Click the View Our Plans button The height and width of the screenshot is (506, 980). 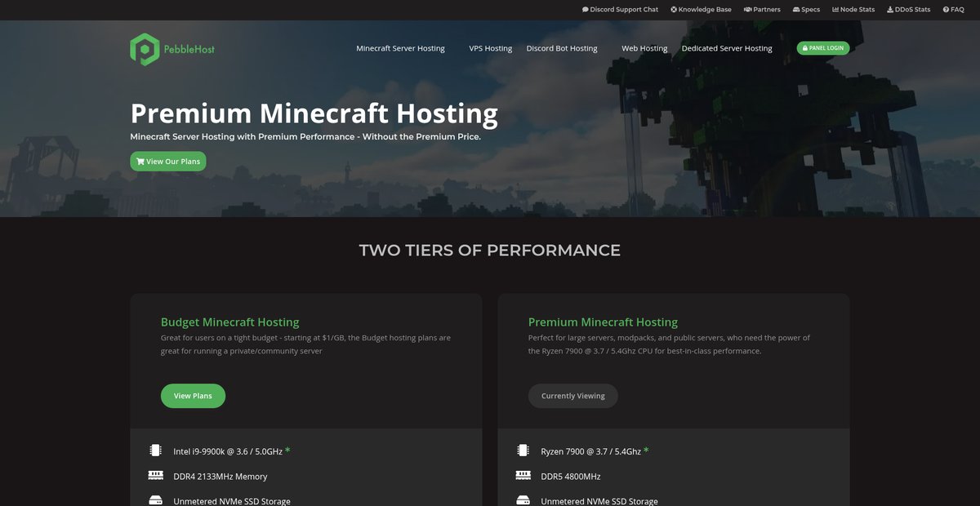tap(168, 162)
